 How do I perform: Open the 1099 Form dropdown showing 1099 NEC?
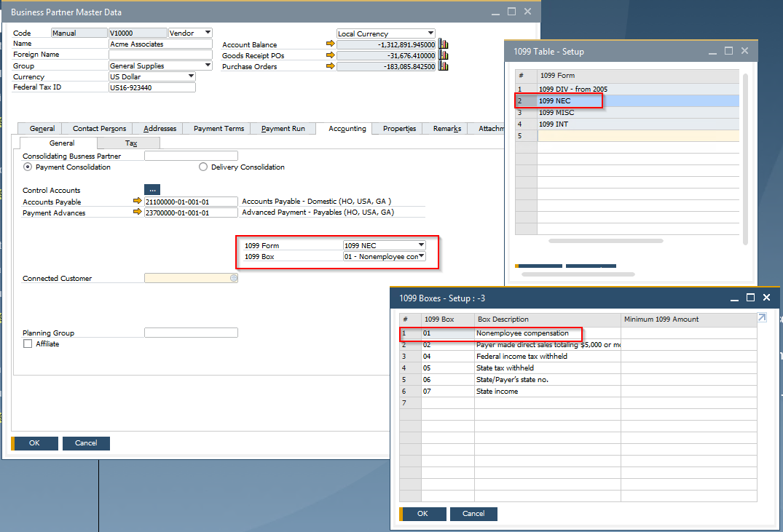(420, 245)
